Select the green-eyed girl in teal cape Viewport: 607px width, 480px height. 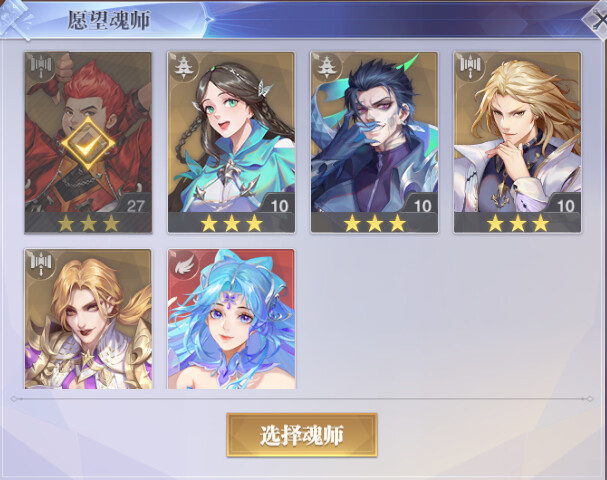click(231, 142)
